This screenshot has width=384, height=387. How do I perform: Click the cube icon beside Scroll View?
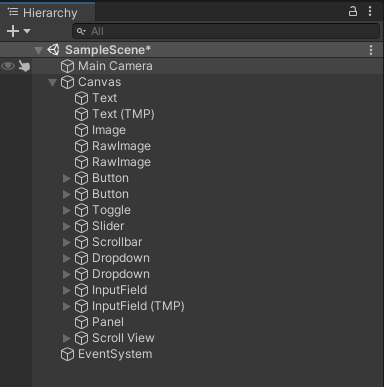[x=81, y=338]
